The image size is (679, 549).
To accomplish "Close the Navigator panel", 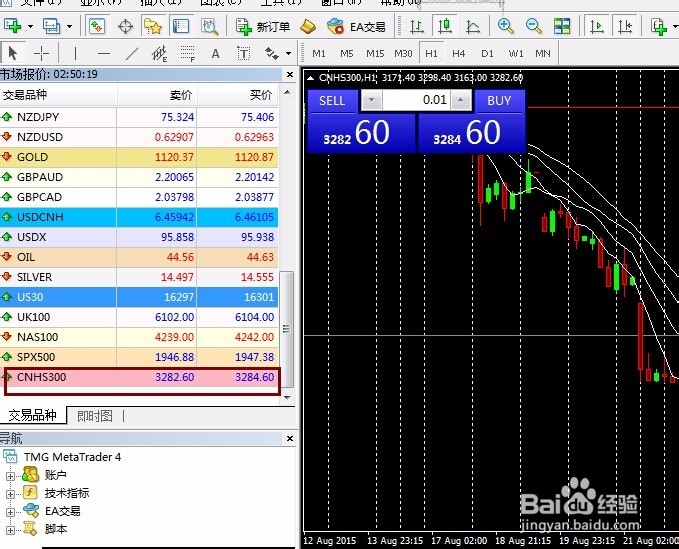I will coord(290,439).
